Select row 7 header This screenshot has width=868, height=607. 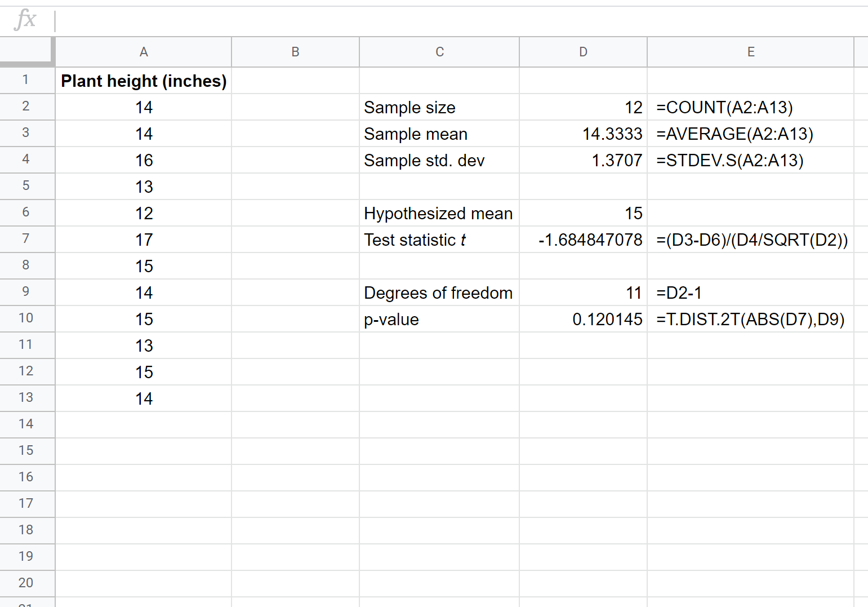(x=27, y=239)
